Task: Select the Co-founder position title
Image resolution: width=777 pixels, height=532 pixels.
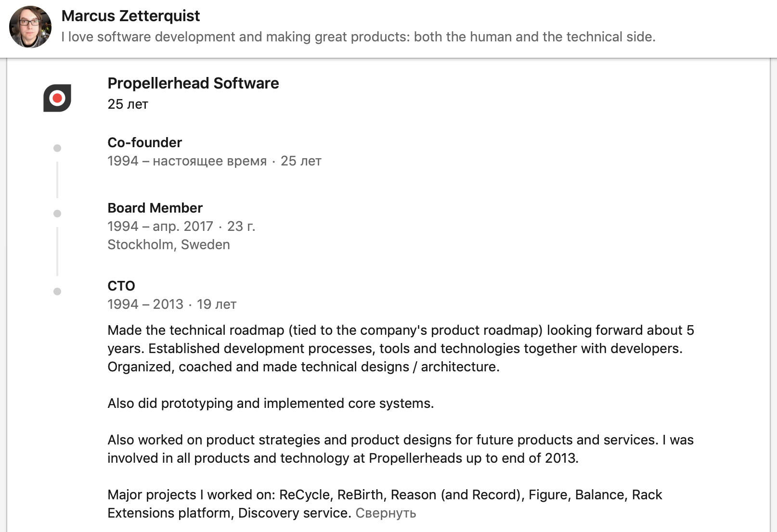Action: click(144, 142)
